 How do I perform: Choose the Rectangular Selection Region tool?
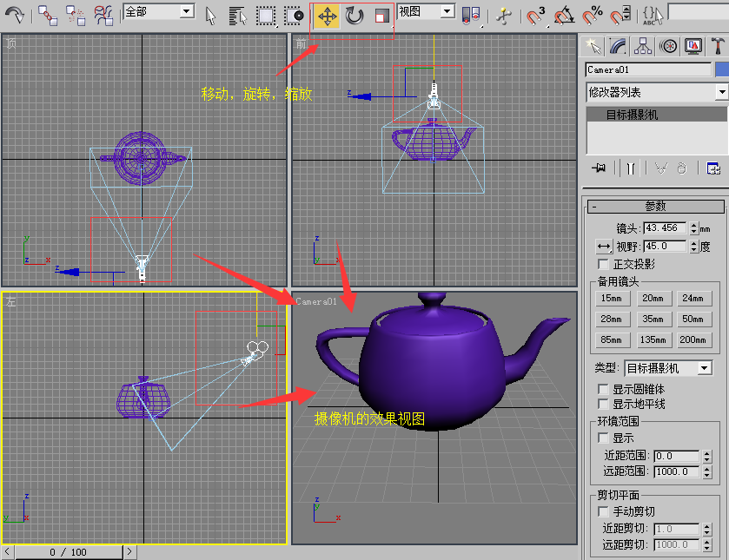(266, 16)
